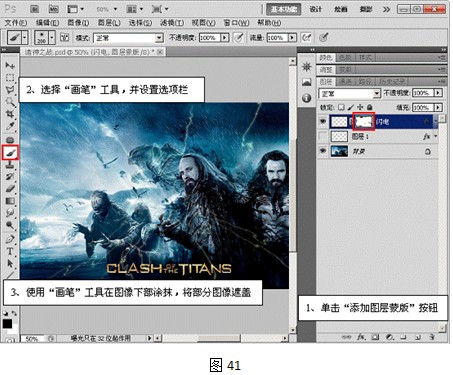
Task: Open the 图层(L) menu
Action: click(109, 23)
